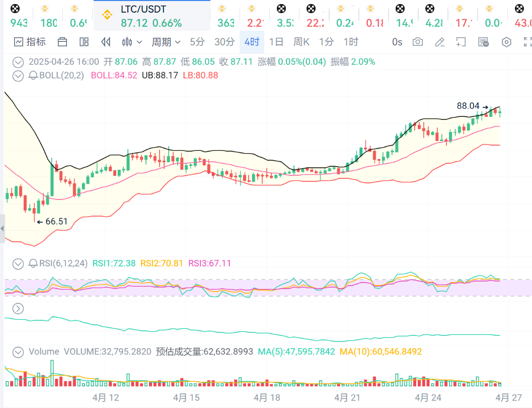The height and width of the screenshot is (408, 532).
Task: Select the 30分 timeframe
Action: (x=224, y=42)
